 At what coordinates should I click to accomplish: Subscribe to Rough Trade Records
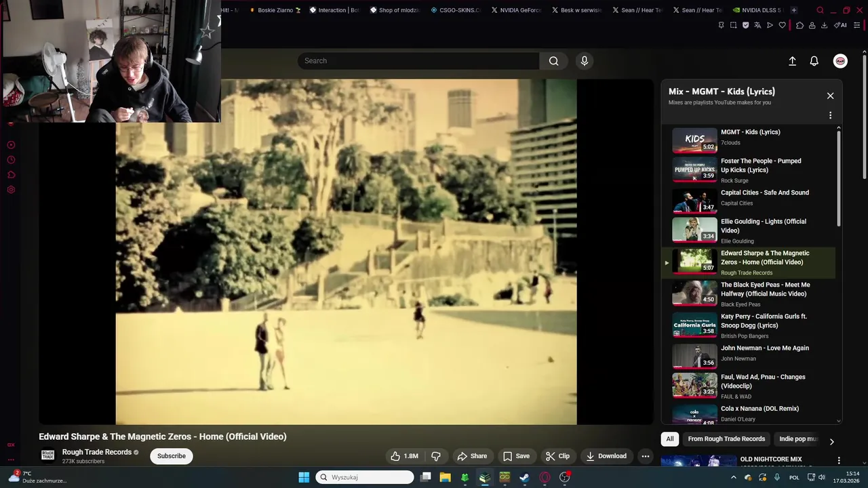[172, 456]
